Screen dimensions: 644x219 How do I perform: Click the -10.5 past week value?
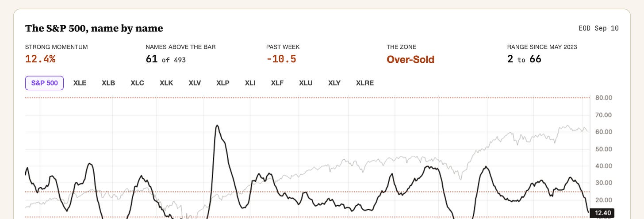(x=281, y=59)
